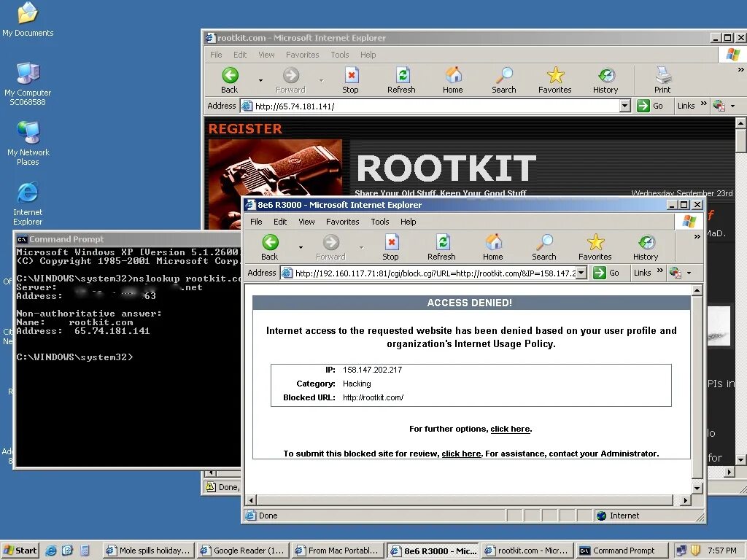
Task: Switch to 'From Mac Portabl...' taskbar button
Action: coord(337,551)
